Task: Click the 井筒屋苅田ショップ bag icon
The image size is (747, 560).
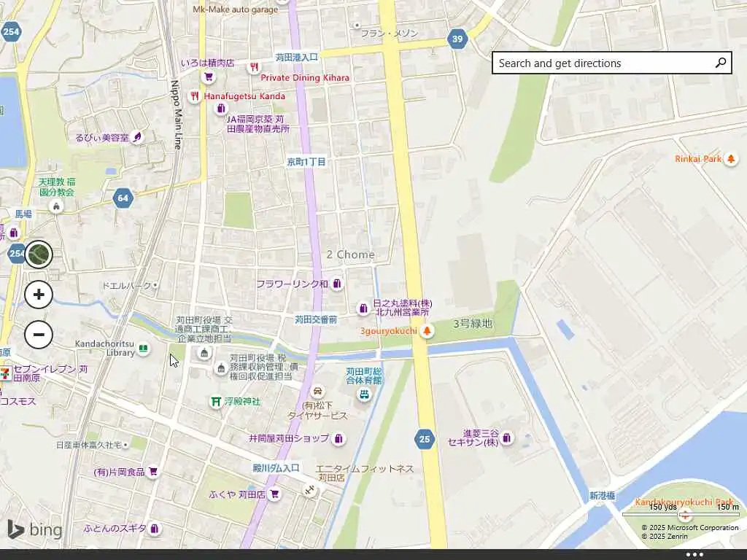Action: point(338,438)
